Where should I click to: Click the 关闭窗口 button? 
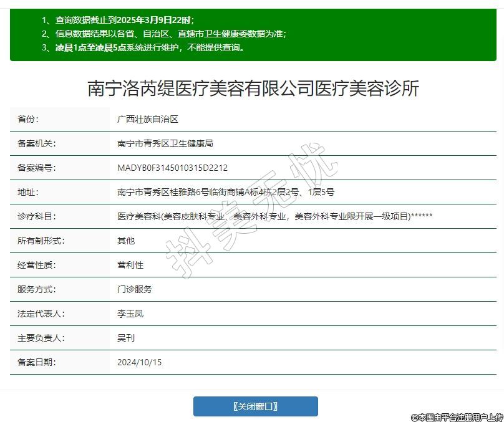(255, 406)
